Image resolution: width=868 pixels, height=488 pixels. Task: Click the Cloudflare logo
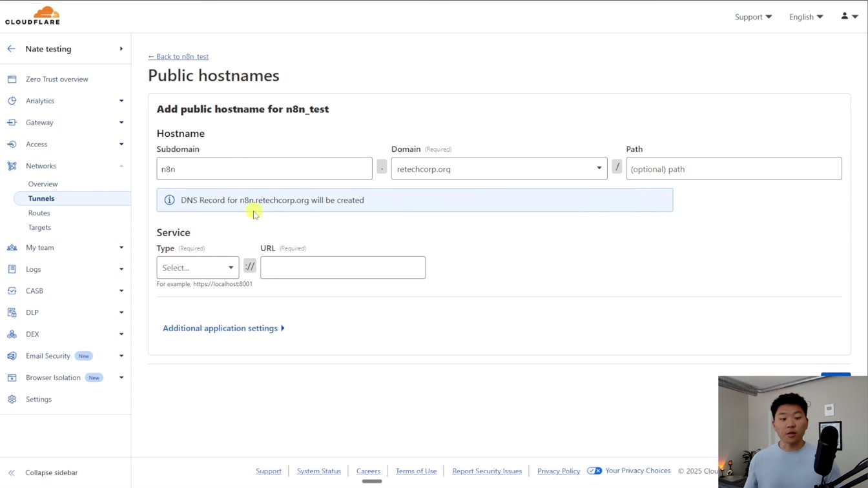point(32,15)
